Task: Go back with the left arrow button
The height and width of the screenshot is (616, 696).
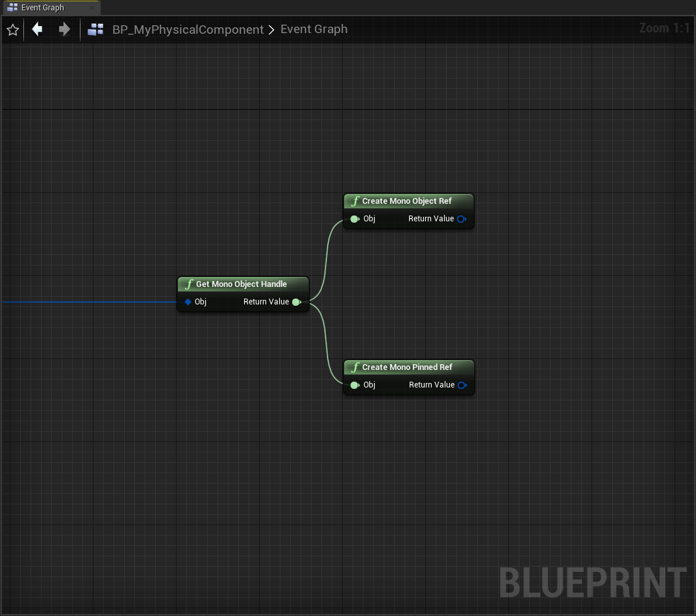Action: tap(37, 29)
